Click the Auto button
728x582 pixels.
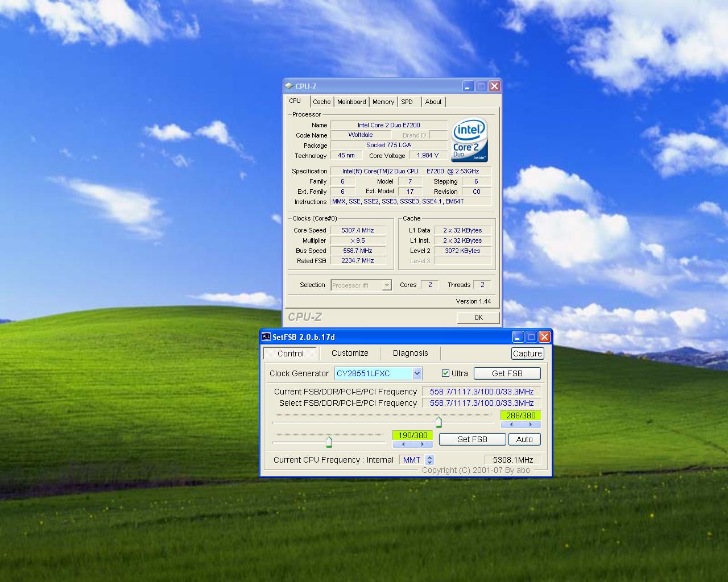tap(524, 439)
